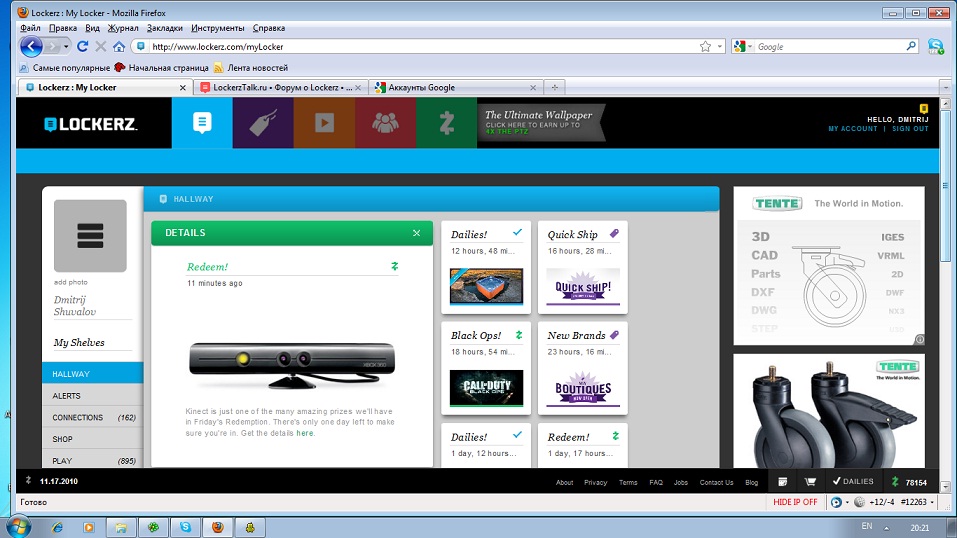Click the SIGN OUT link

tap(910, 129)
